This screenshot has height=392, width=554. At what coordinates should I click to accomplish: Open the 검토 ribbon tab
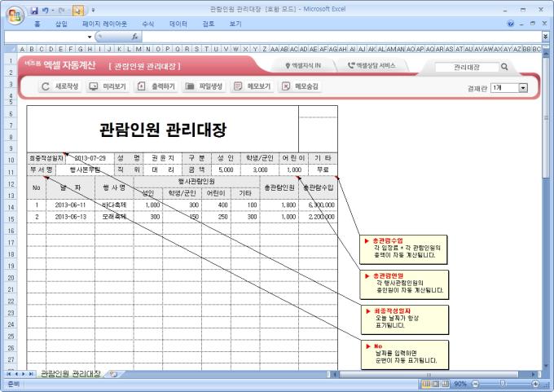(x=208, y=24)
